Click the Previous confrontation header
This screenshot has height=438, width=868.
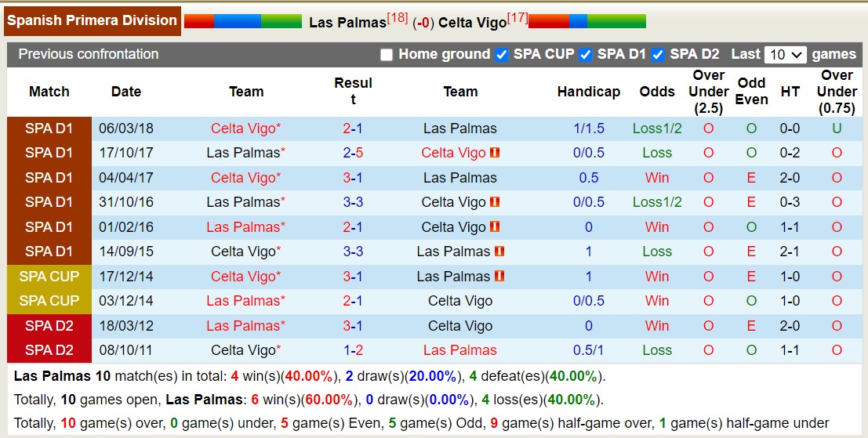coord(89,54)
